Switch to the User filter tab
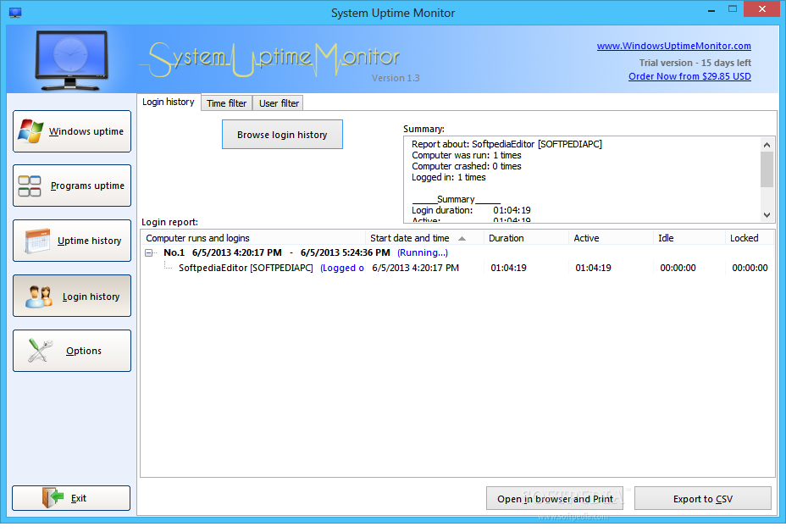This screenshot has height=532, width=786. 279,103
